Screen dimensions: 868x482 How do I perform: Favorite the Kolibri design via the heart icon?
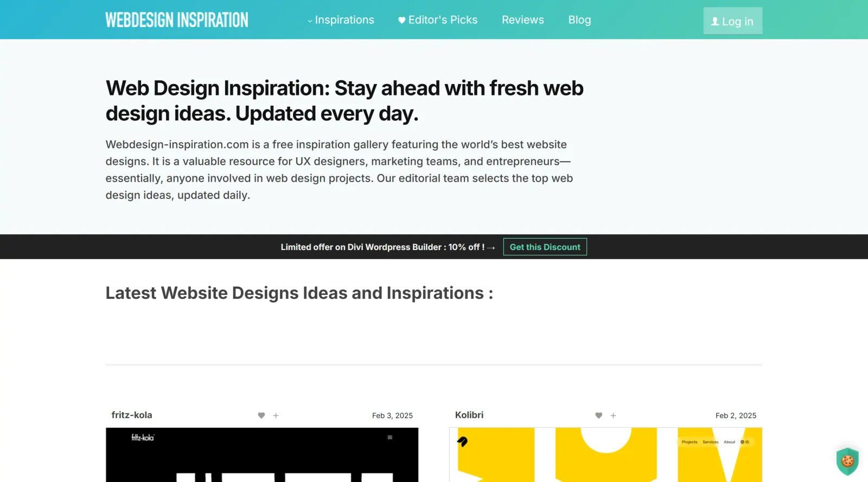coord(599,415)
